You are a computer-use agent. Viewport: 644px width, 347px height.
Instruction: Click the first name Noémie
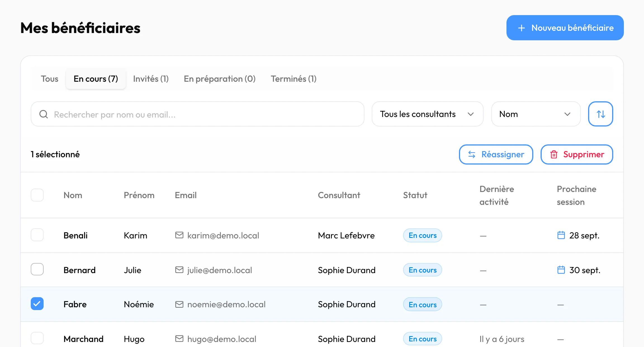[139, 304]
